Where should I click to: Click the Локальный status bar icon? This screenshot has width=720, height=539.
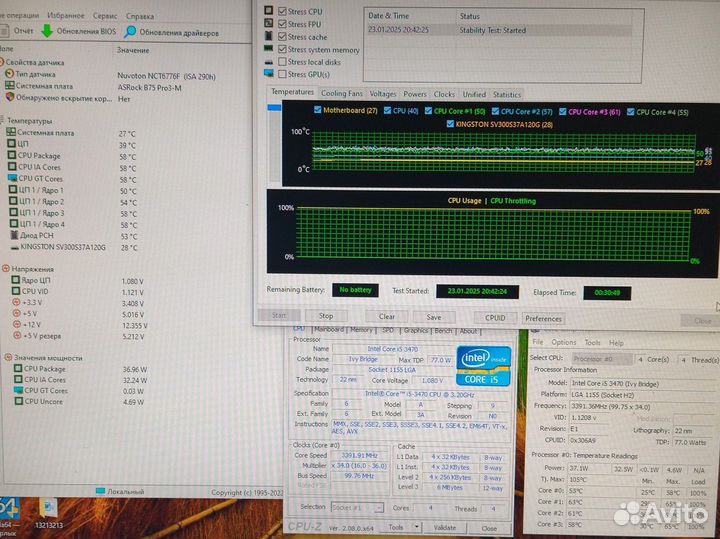pyautogui.click(x=101, y=491)
